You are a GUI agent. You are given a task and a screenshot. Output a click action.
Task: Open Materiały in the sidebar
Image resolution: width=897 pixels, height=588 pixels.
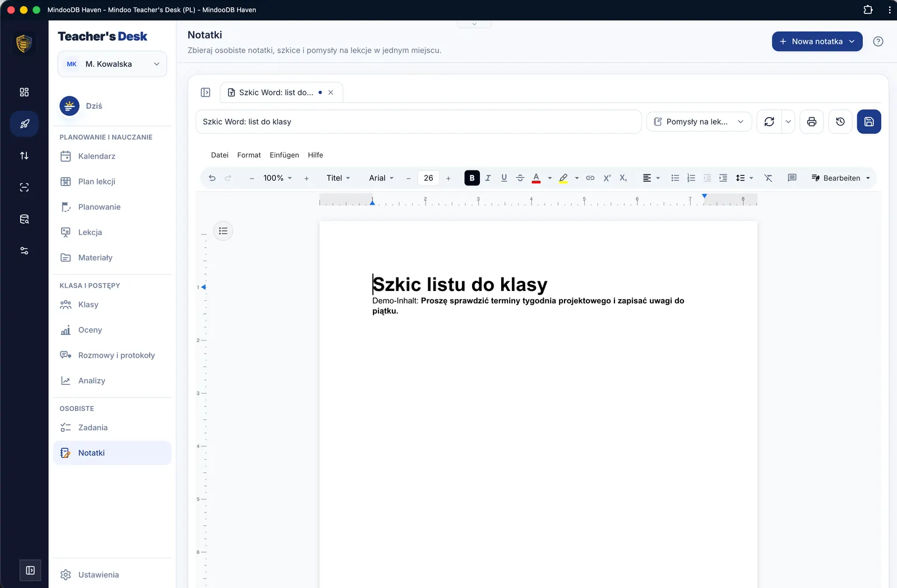(x=112, y=258)
